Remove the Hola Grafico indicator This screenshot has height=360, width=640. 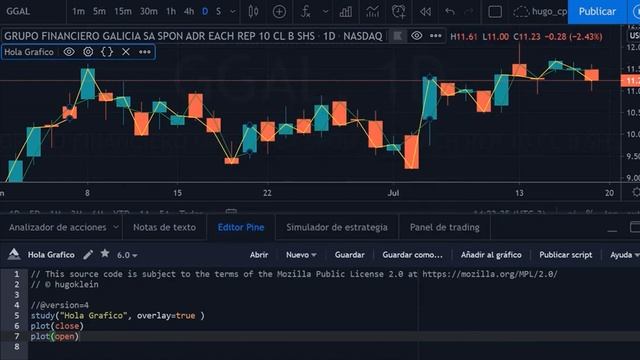pyautogui.click(x=126, y=52)
